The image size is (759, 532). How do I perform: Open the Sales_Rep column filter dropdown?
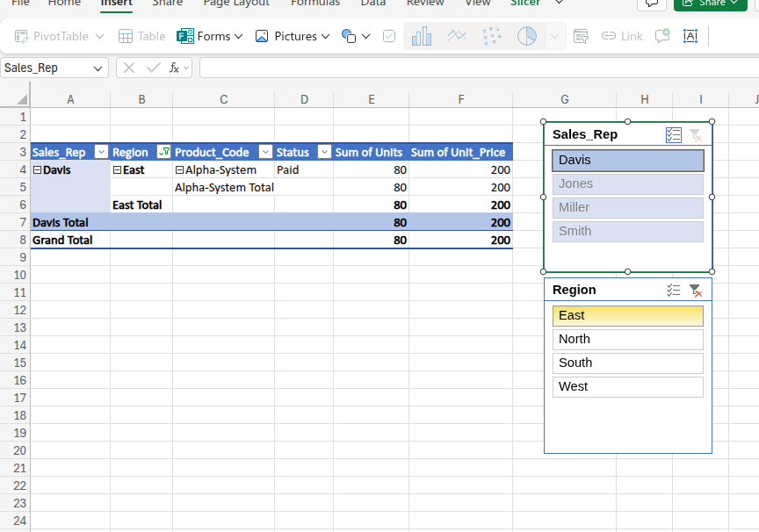(101, 151)
